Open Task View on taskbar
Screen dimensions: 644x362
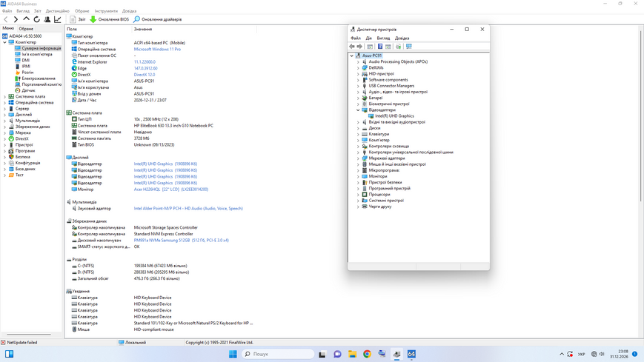point(322,354)
